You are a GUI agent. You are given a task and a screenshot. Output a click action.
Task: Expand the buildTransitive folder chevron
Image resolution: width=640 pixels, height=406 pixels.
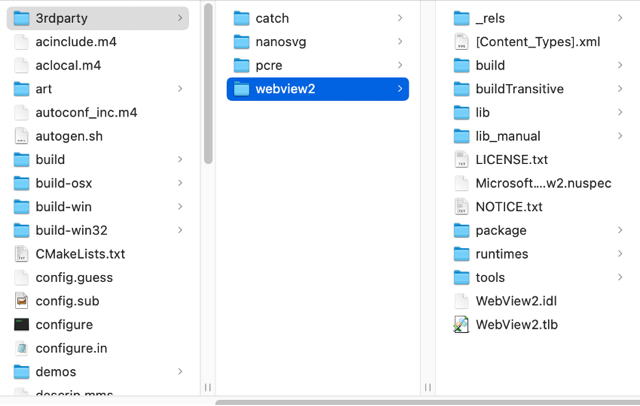click(x=620, y=89)
